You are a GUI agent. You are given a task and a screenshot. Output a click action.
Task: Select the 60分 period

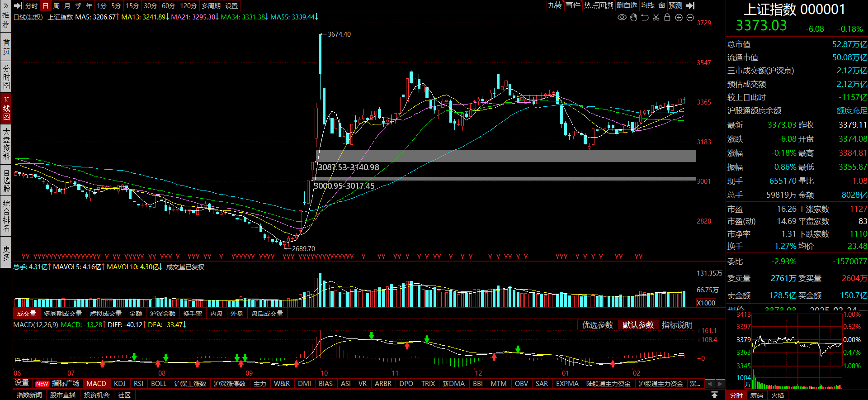(x=169, y=5)
